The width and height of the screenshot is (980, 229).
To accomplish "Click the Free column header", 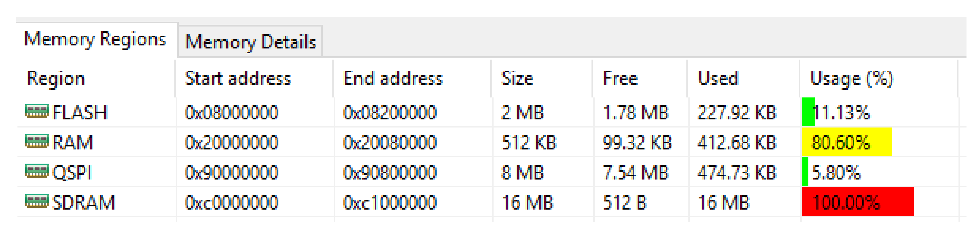I will tap(620, 79).
